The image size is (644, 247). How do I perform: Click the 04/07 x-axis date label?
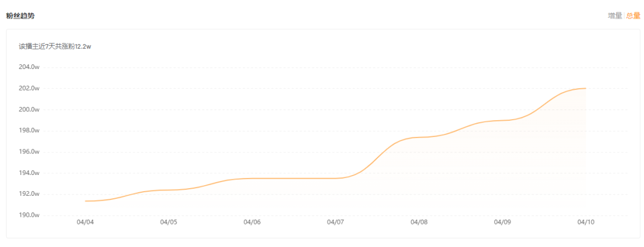click(335, 223)
